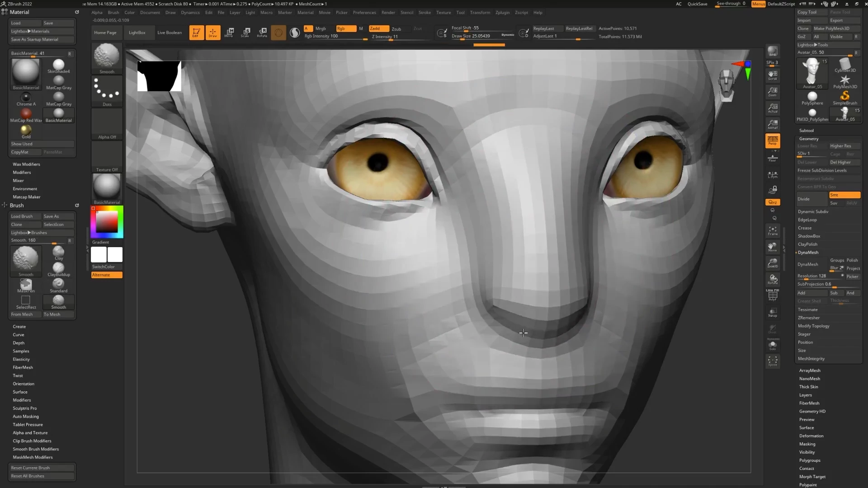The image size is (868, 488).
Task: Enable Solo mode on the right shelf
Action: click(x=773, y=345)
